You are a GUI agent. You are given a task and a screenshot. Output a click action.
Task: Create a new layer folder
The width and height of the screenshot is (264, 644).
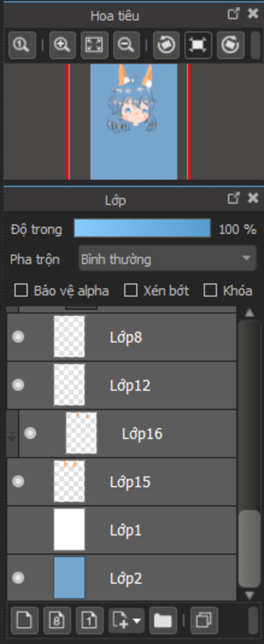[163, 620]
